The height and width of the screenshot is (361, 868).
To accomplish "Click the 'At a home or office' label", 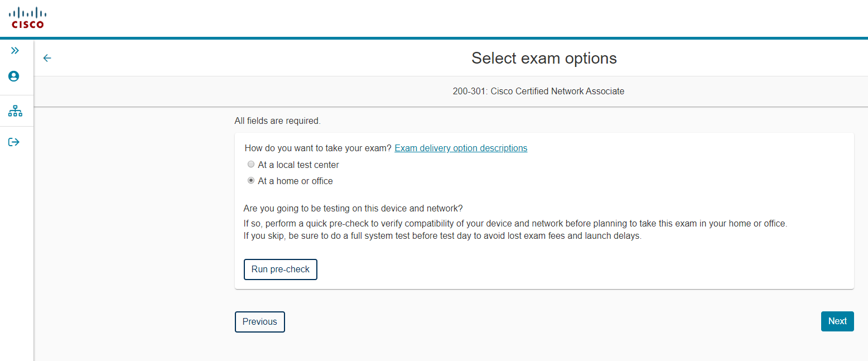I will [295, 181].
